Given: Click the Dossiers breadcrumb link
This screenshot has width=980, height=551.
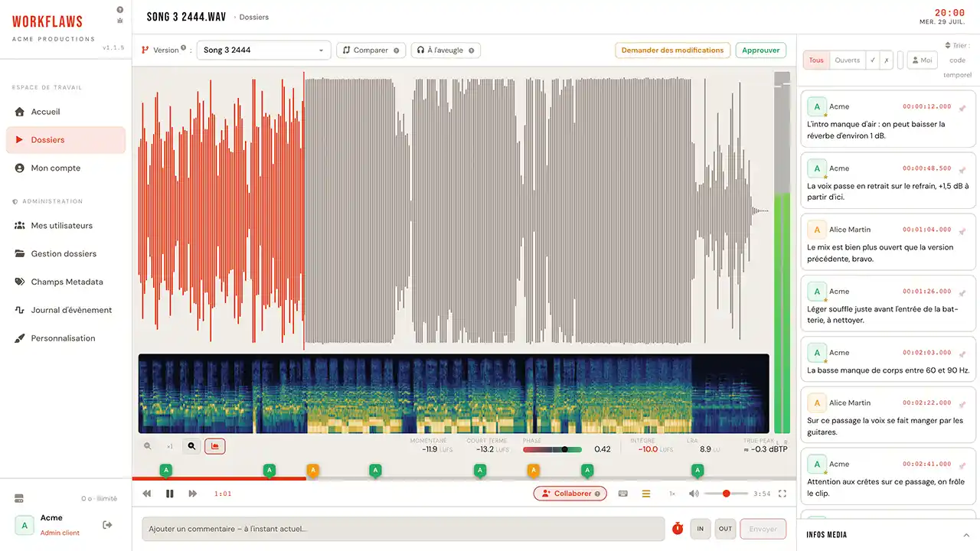Looking at the screenshot, I should [x=254, y=17].
